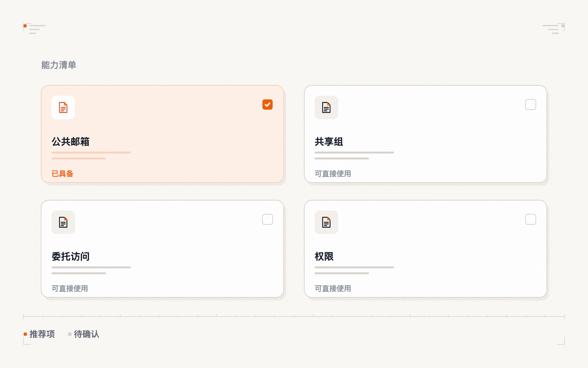Click the 推荐项 legend item
Viewport: 588px width, 368px height.
(x=39, y=334)
